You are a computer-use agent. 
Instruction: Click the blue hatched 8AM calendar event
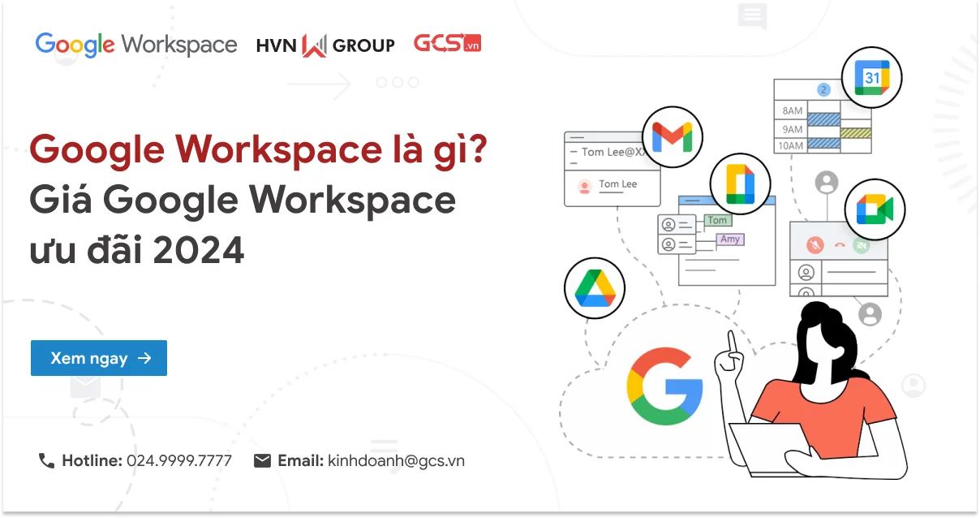823,119
